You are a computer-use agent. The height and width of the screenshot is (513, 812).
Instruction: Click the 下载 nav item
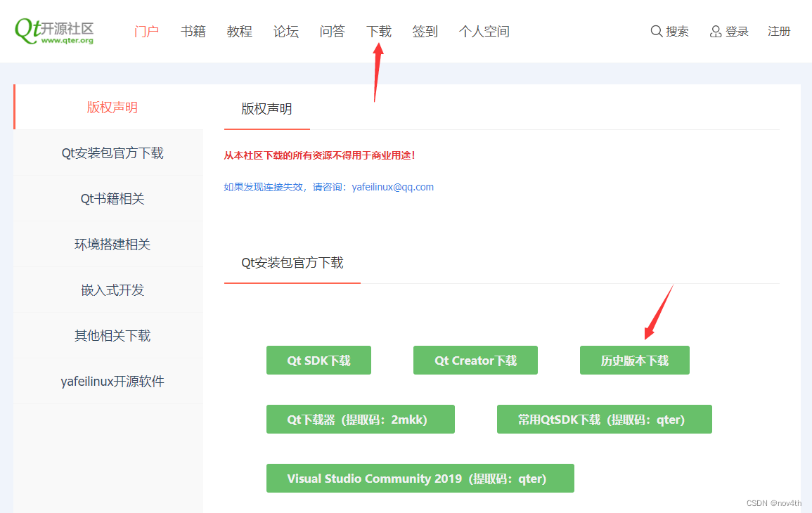(378, 31)
